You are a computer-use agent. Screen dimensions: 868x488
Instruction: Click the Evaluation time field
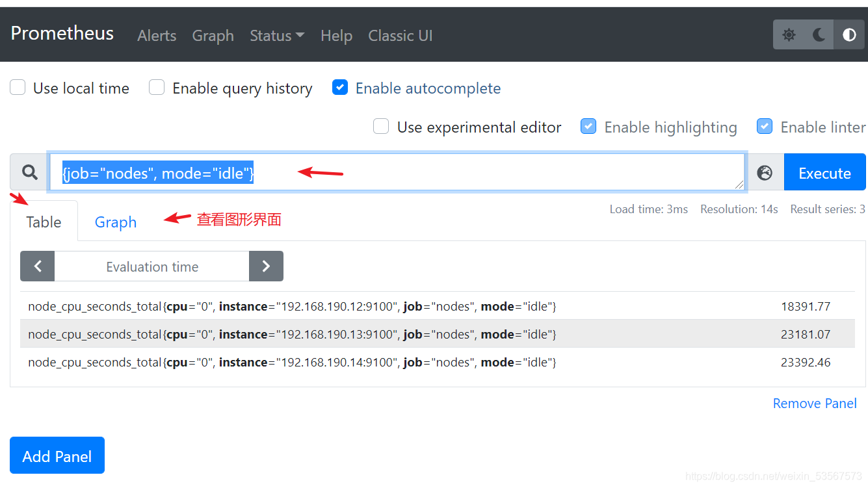pyautogui.click(x=152, y=266)
